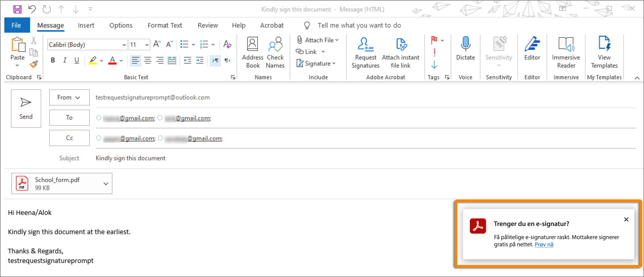Viewport: 644px width, 277px height.
Task: Toggle italic formatting
Action: tap(65, 60)
